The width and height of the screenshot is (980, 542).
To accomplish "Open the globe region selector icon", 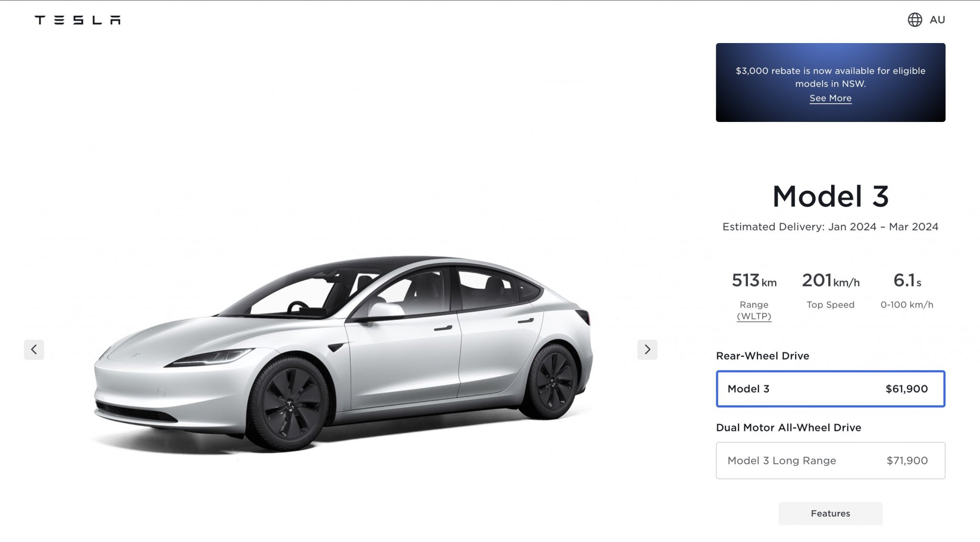I will pyautogui.click(x=914, y=20).
